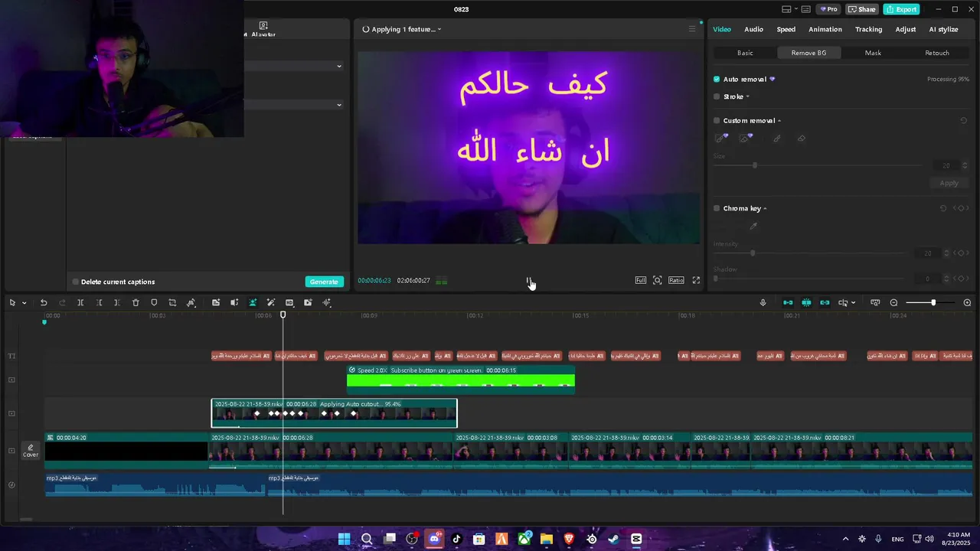Screen dimensions: 980x551
Task: Open Discord from the Windows taskbar
Action: 435,539
